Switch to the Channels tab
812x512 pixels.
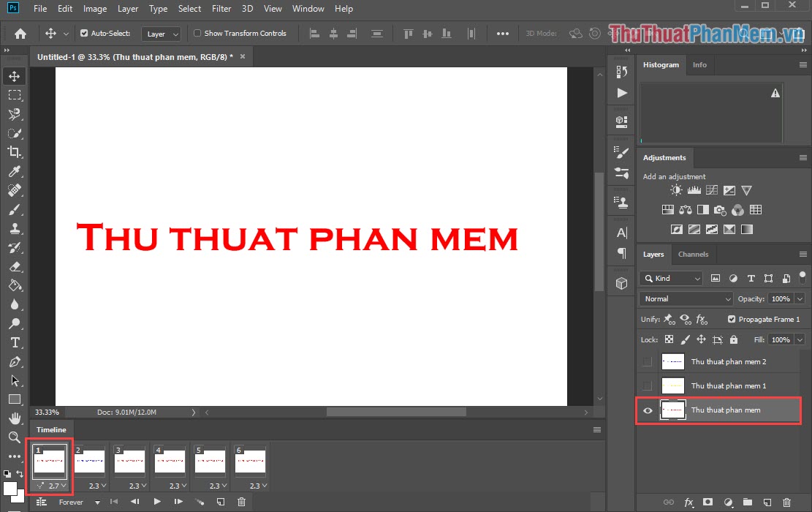tap(694, 255)
